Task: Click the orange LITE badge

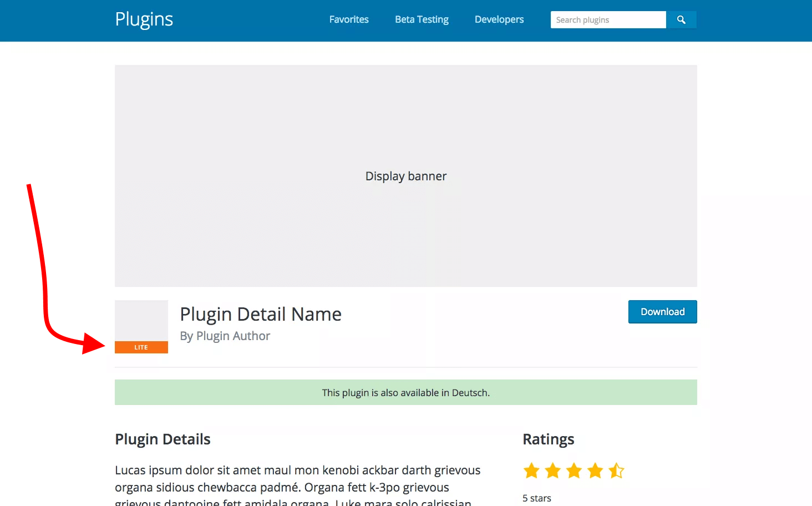Action: click(141, 347)
